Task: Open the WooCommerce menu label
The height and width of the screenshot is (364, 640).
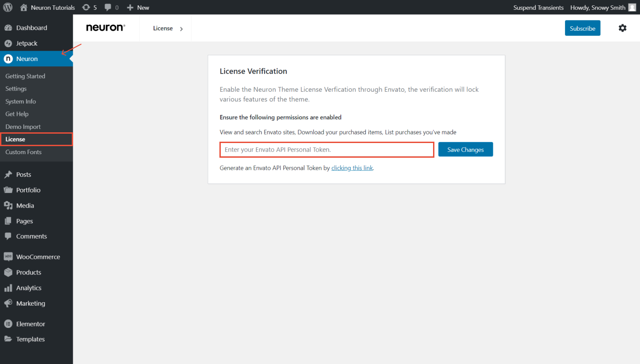Action: coord(38,257)
